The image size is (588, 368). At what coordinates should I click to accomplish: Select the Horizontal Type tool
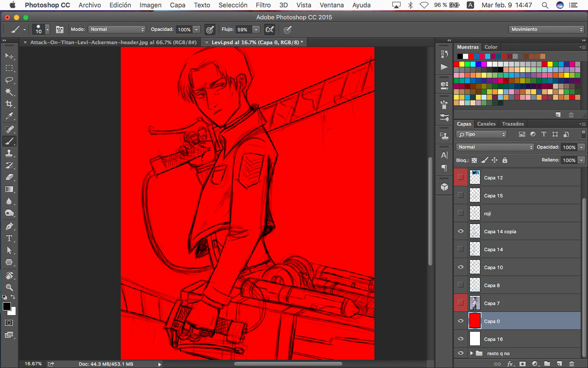pos(9,238)
